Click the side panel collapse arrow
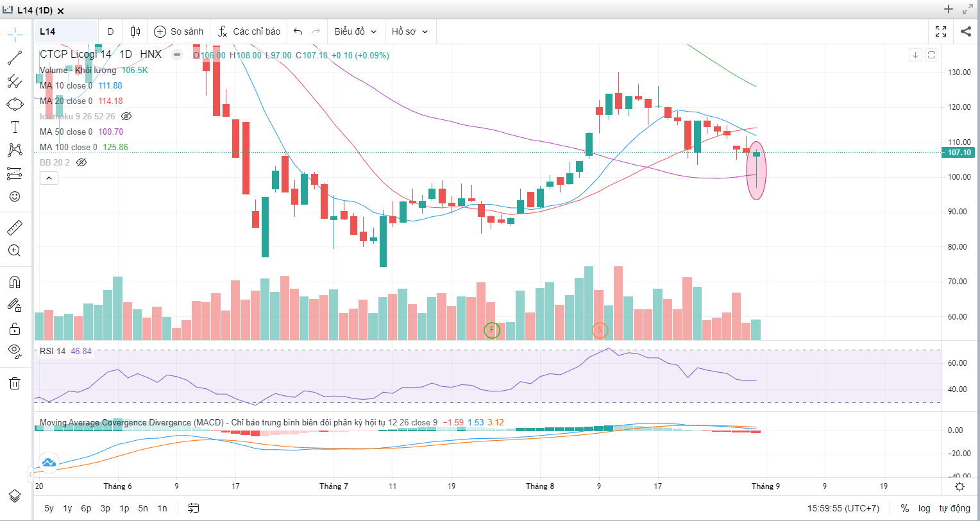The height and width of the screenshot is (521, 980). (30, 475)
